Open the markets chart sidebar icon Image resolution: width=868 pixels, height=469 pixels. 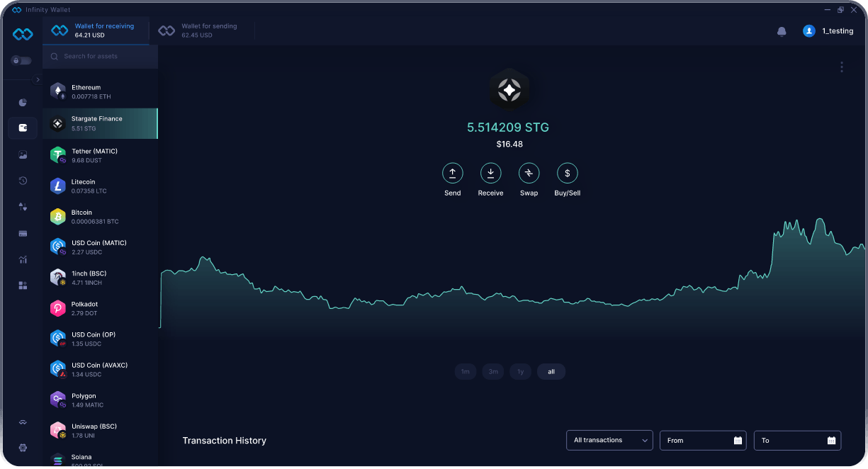23,259
